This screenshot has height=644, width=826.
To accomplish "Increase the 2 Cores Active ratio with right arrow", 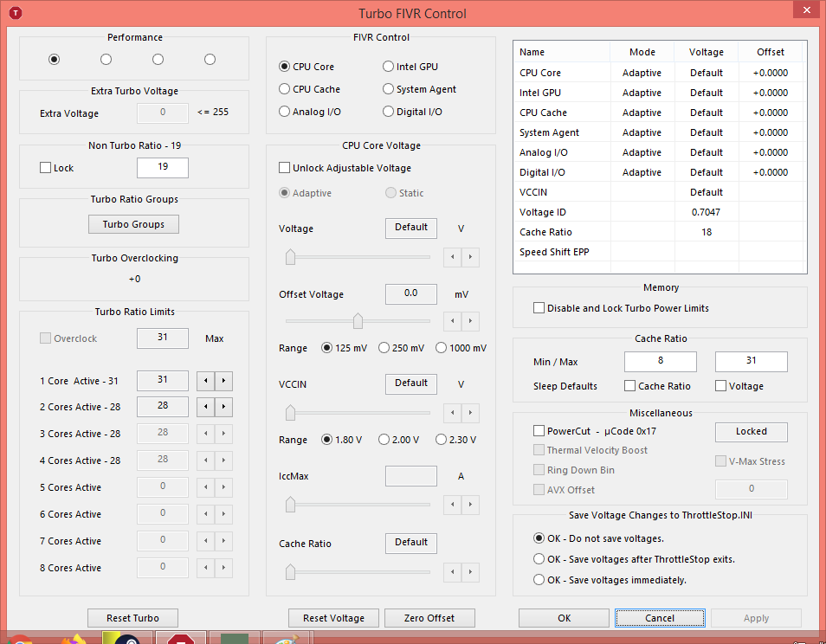I will 223,407.
